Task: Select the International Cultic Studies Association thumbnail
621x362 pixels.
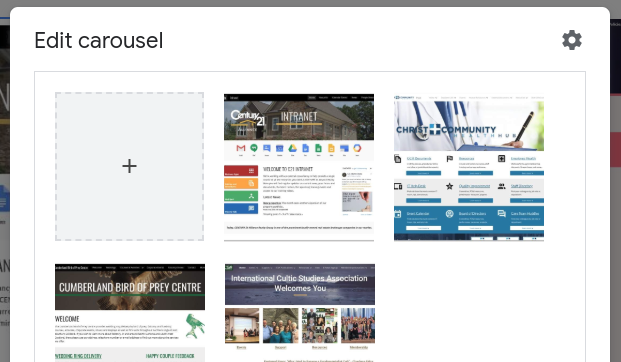Action: (300, 312)
